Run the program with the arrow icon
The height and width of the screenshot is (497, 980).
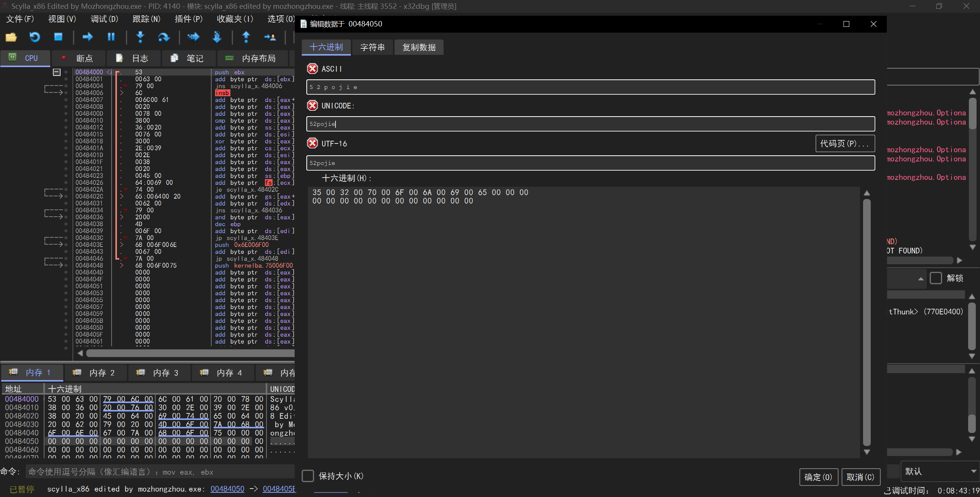(x=88, y=37)
